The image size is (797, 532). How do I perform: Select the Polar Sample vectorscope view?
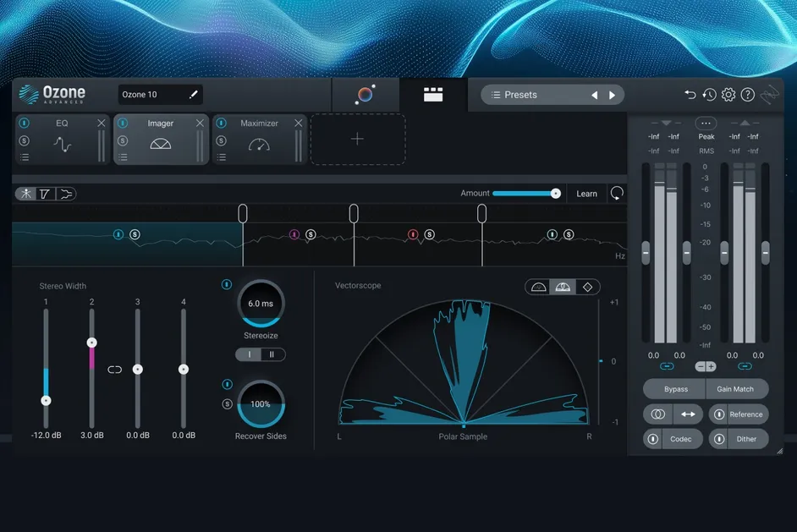click(539, 287)
